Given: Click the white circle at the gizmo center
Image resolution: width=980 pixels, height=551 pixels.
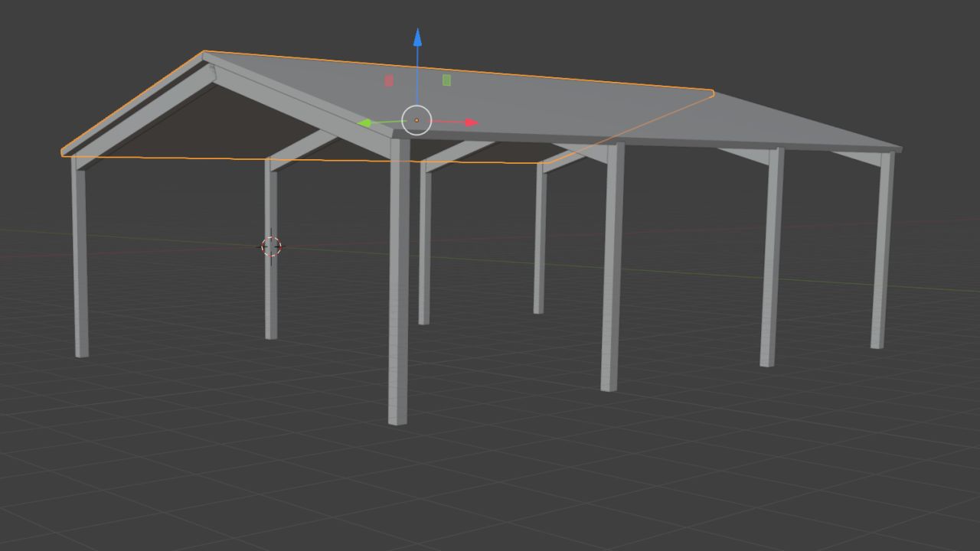Looking at the screenshot, I should (416, 120).
